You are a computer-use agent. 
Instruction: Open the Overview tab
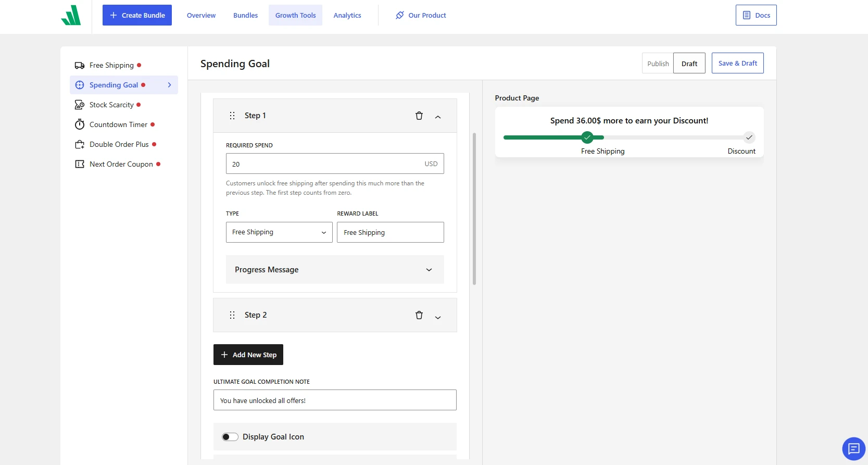[201, 15]
